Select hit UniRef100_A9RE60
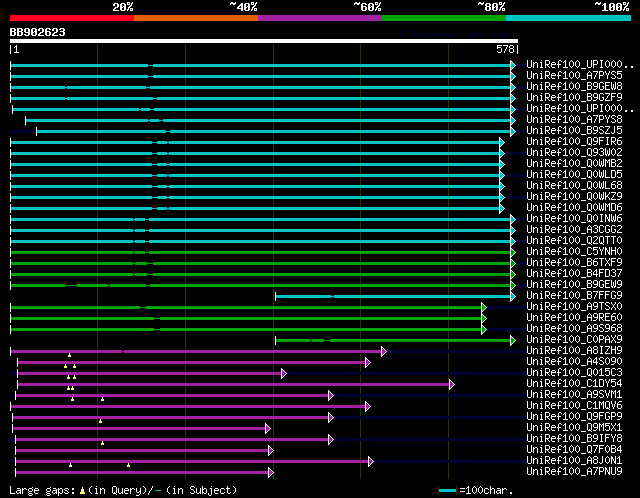Image resolution: width=640 pixels, height=498 pixels. coord(574,318)
